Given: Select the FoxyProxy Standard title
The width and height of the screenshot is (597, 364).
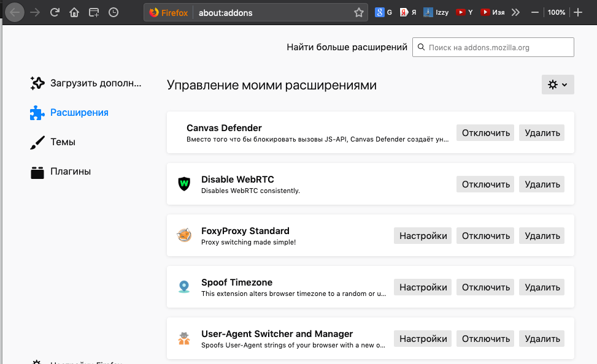Looking at the screenshot, I should coord(245,231).
